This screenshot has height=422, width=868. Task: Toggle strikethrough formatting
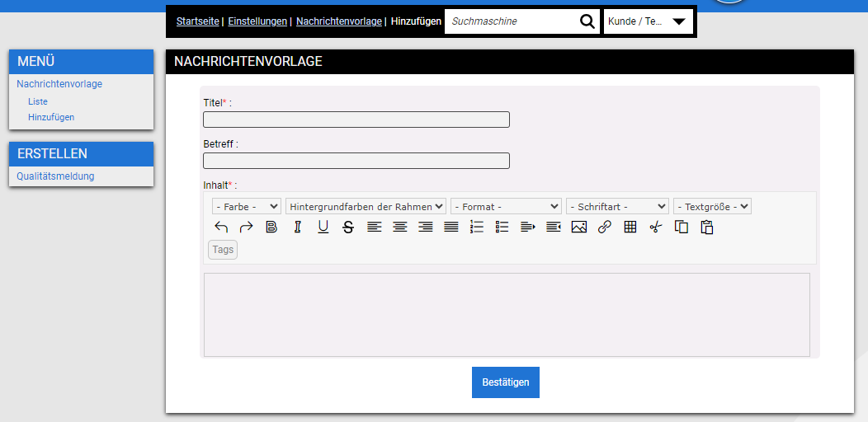tap(348, 227)
